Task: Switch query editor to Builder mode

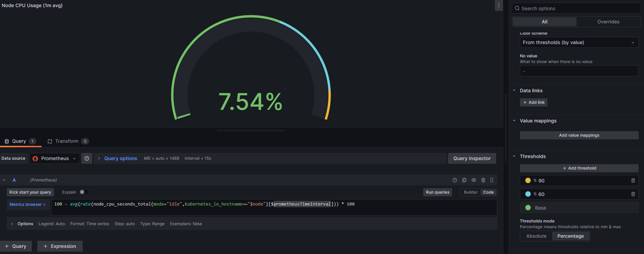Action: (x=471, y=192)
